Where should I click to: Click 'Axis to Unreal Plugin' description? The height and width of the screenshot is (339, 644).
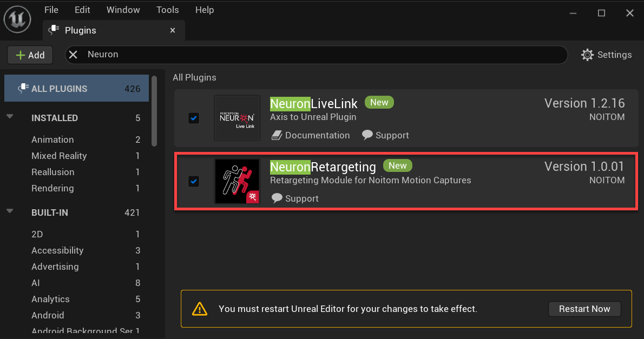[313, 117]
